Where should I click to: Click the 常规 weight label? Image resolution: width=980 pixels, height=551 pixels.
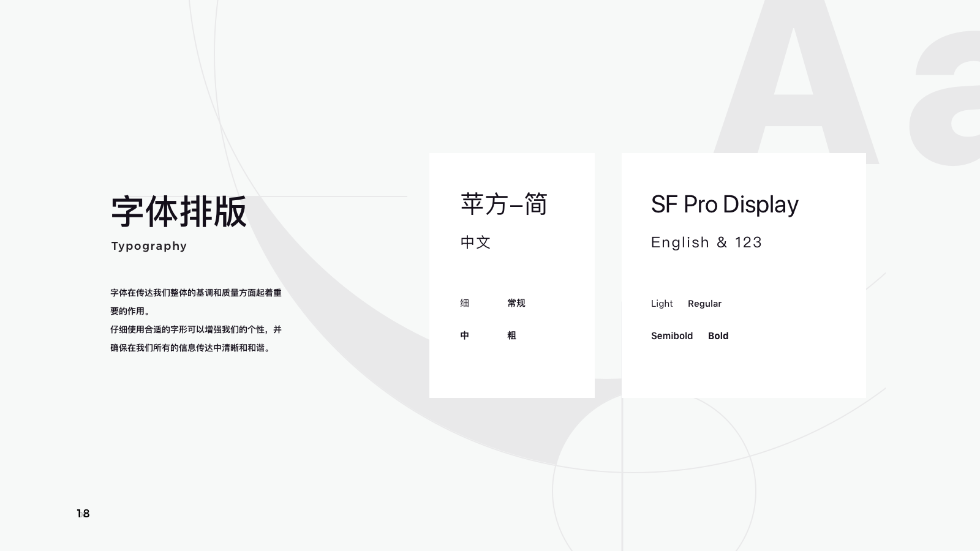(x=516, y=303)
